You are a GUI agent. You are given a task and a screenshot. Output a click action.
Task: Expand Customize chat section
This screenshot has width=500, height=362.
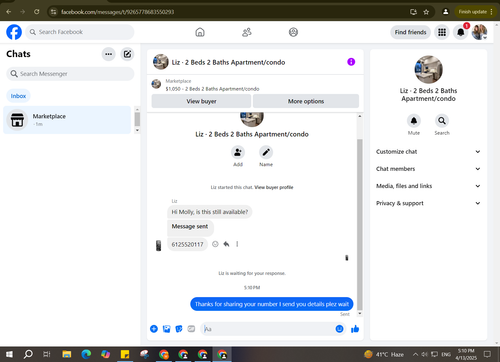428,152
